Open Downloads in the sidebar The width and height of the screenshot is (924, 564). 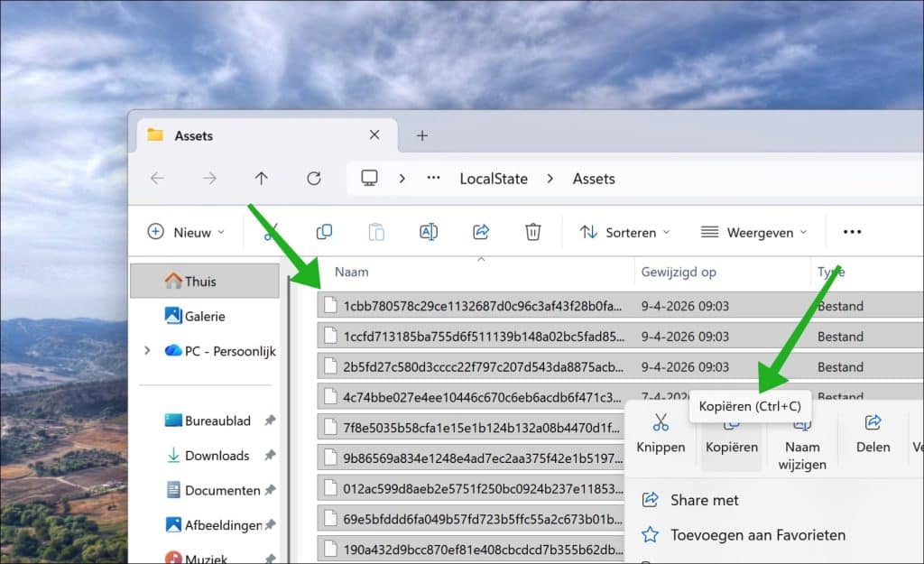pos(217,456)
